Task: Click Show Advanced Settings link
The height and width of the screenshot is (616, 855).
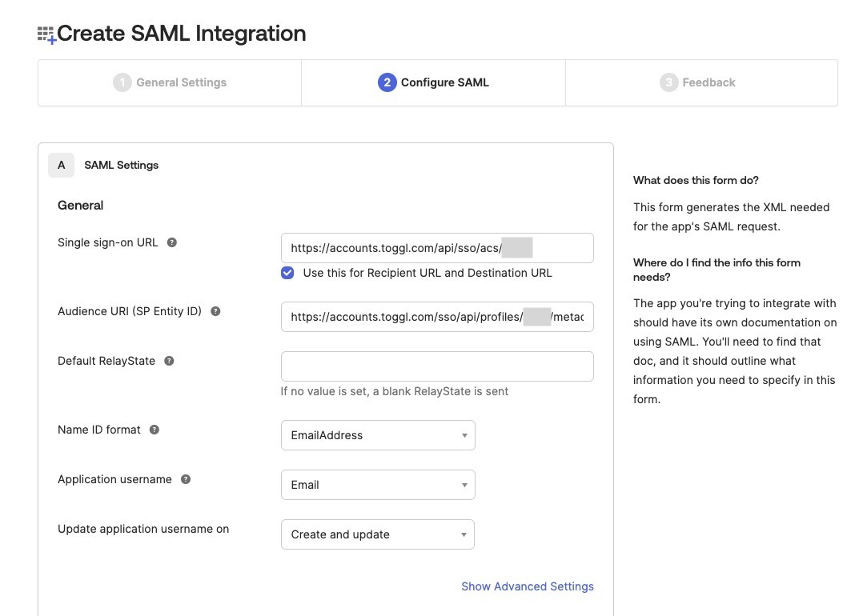Action: 527,586
